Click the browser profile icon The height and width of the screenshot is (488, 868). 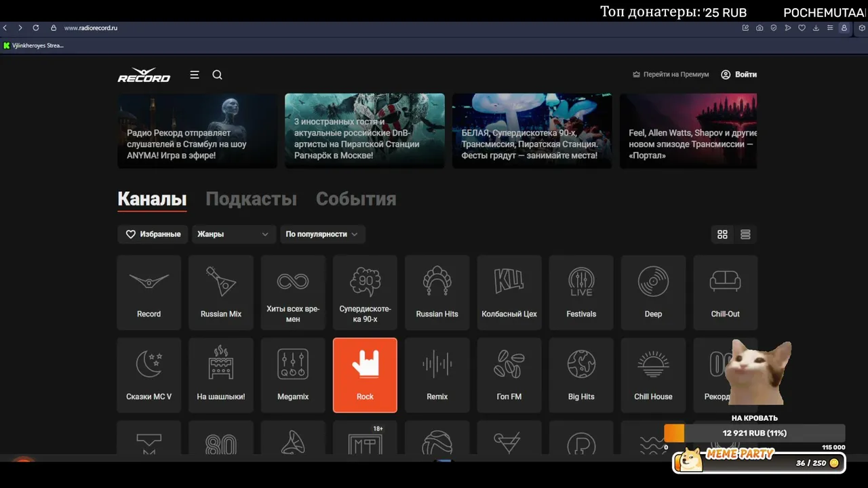coord(844,28)
